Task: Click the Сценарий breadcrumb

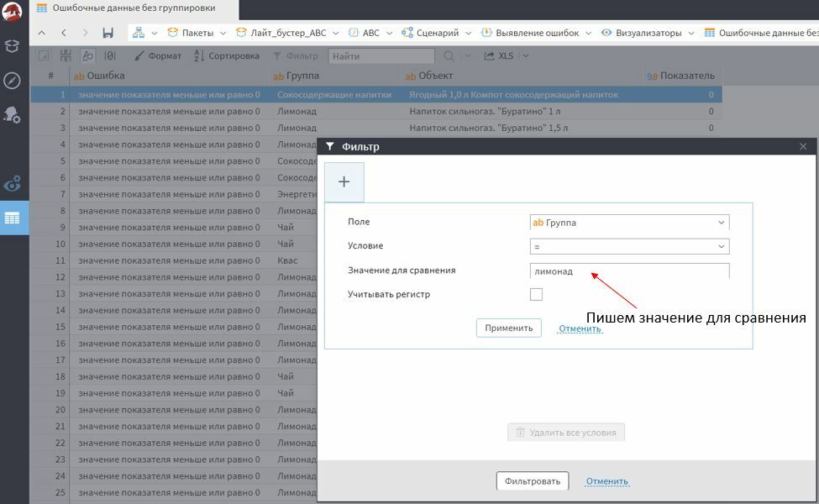Action: [430, 33]
